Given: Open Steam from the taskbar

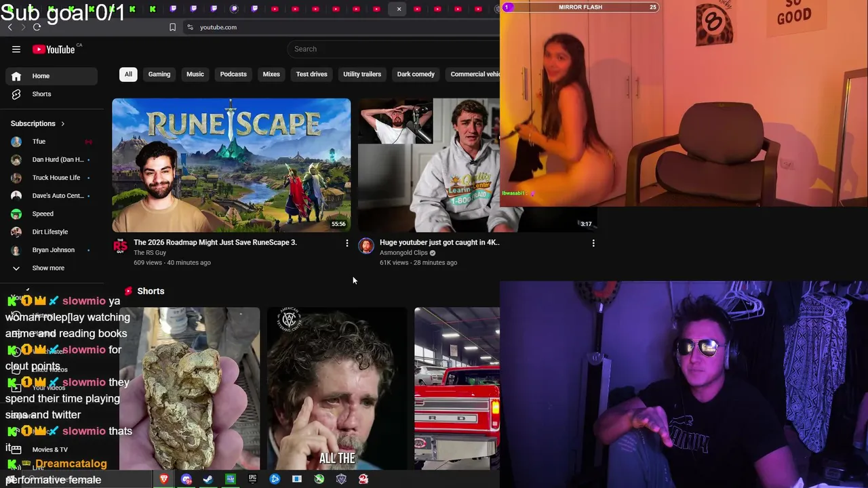Looking at the screenshot, I should pos(208,479).
